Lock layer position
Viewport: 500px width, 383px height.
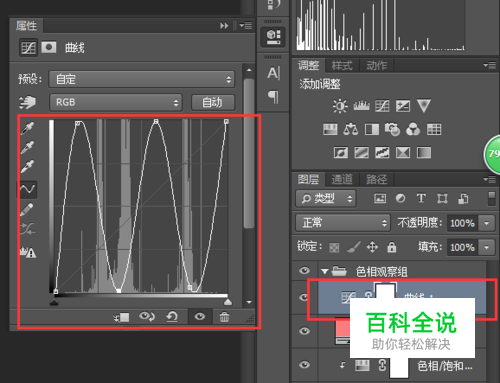tap(372, 247)
